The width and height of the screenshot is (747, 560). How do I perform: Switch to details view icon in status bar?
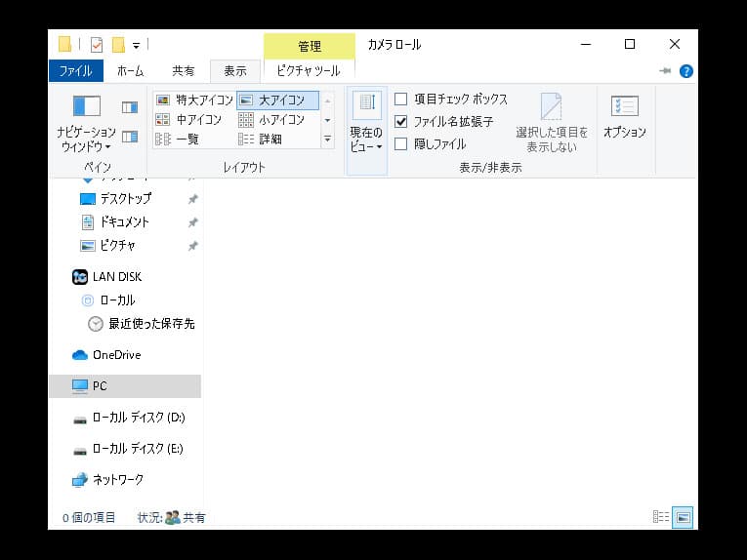(661, 517)
